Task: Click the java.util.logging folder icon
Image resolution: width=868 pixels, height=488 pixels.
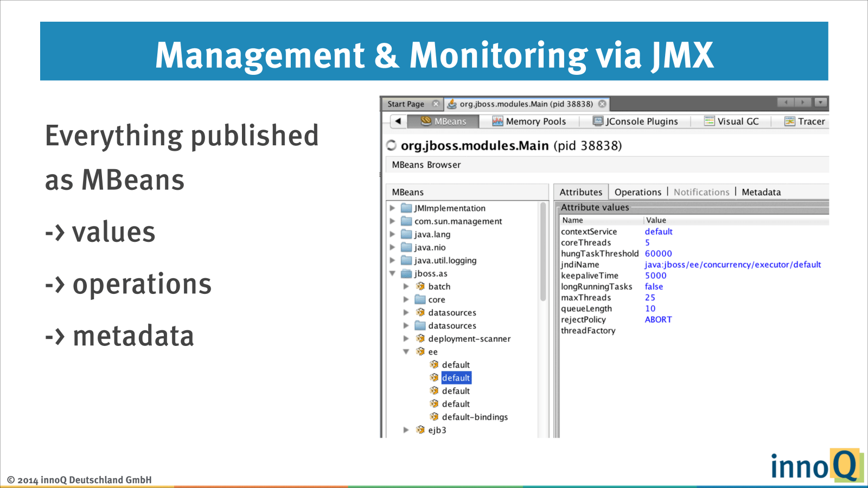Action: tap(406, 260)
